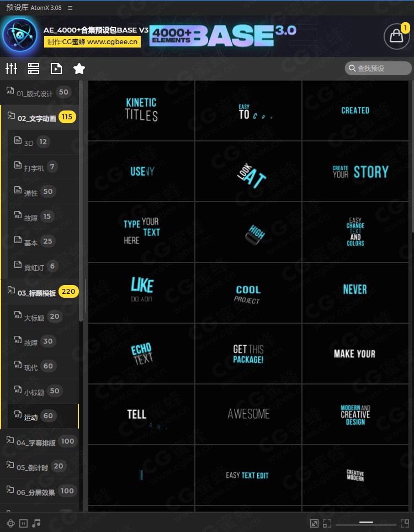The height and width of the screenshot is (532, 414).
Task: Select the 霓虹灯 subcategory
Action: [x=43, y=266]
